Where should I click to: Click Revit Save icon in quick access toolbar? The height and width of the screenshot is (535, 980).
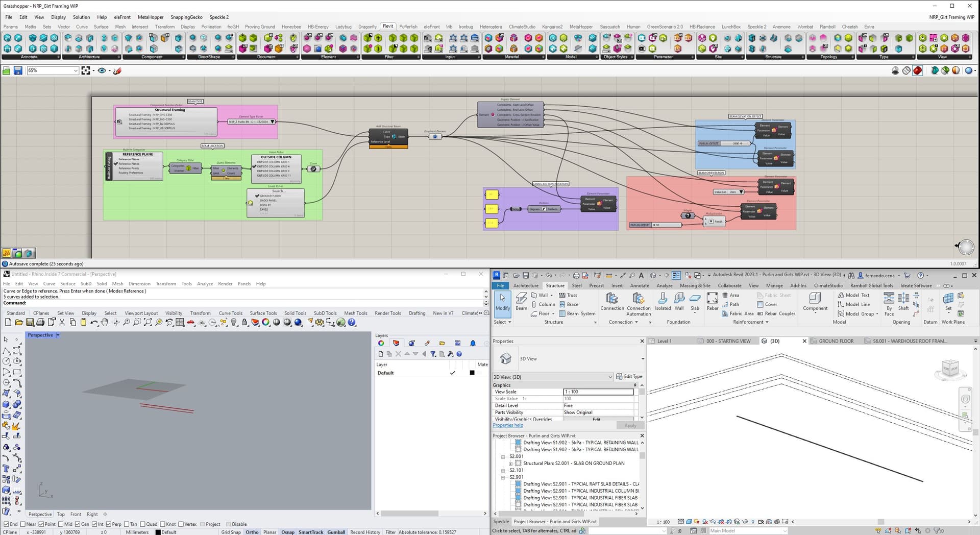click(526, 275)
